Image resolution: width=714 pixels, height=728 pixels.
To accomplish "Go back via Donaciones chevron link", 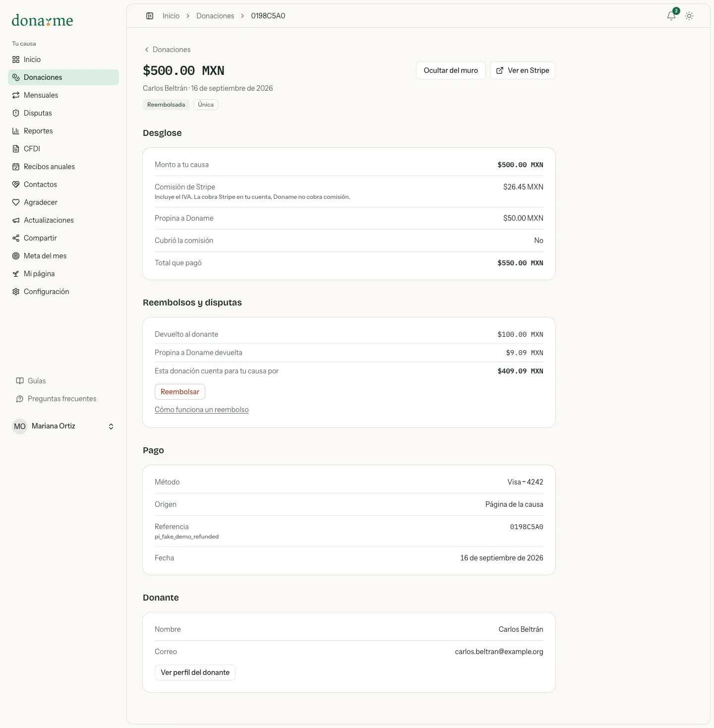I will 168,50.
